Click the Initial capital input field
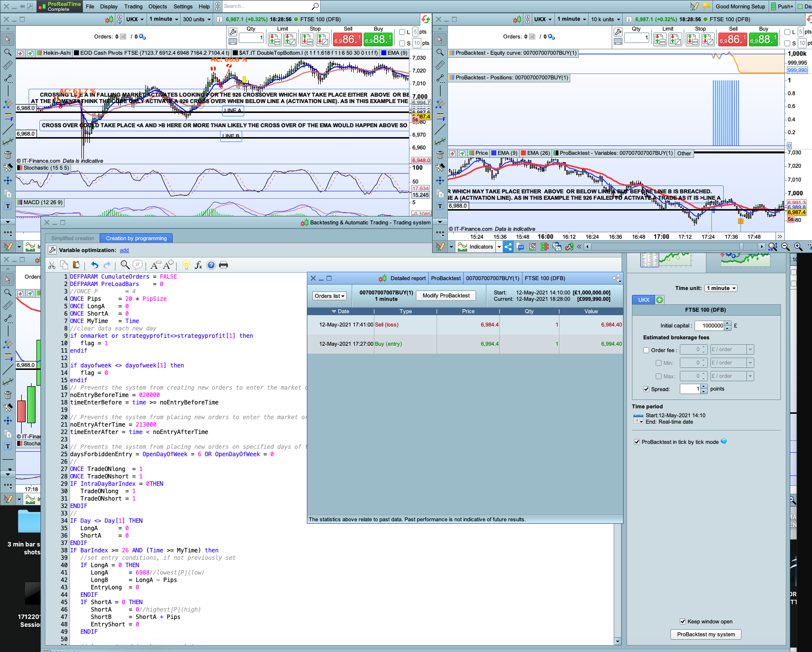Screen dimensions: 812x652 click(709, 326)
